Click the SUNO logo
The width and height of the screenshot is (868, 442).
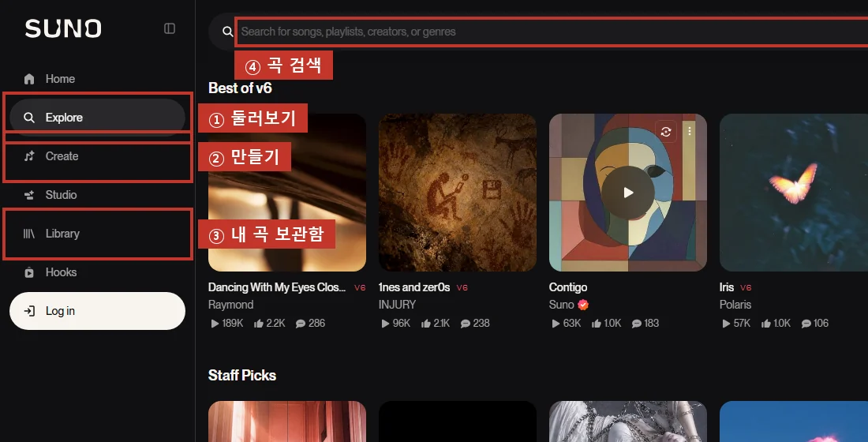(63, 28)
